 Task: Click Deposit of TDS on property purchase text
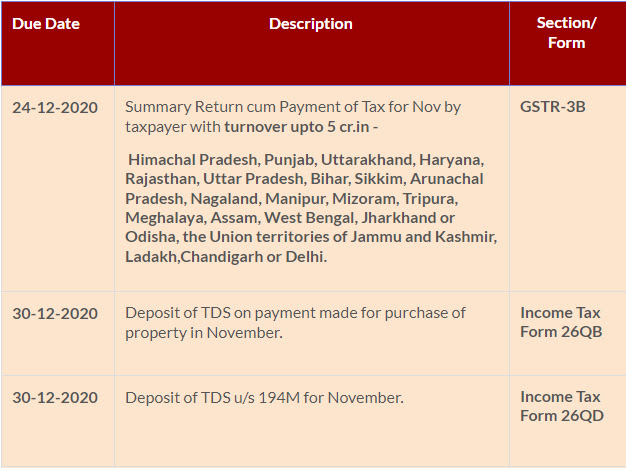(295, 323)
